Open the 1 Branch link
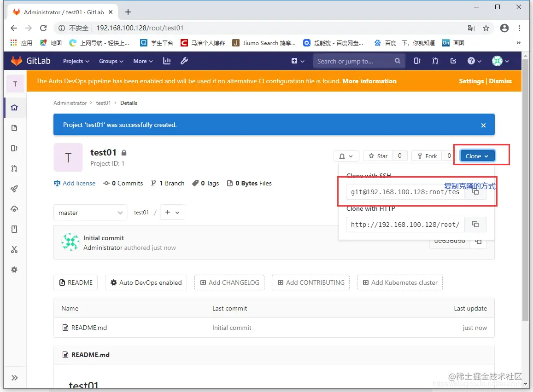The image size is (533, 392). (x=168, y=183)
